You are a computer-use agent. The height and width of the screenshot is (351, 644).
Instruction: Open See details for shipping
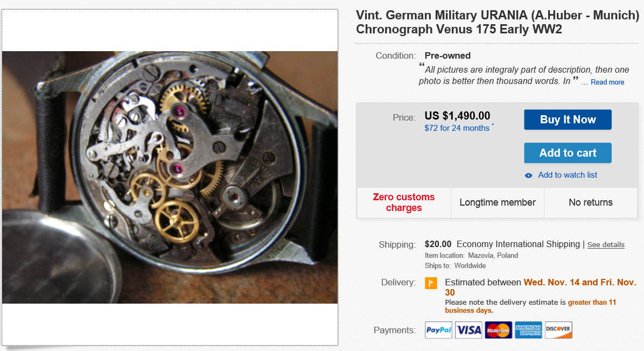pos(606,244)
